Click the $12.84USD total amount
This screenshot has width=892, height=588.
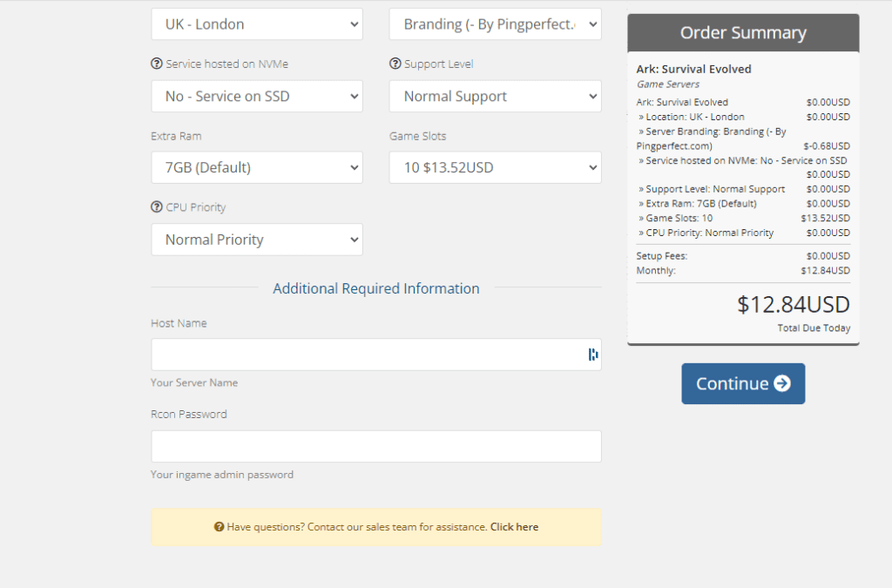[x=794, y=305]
